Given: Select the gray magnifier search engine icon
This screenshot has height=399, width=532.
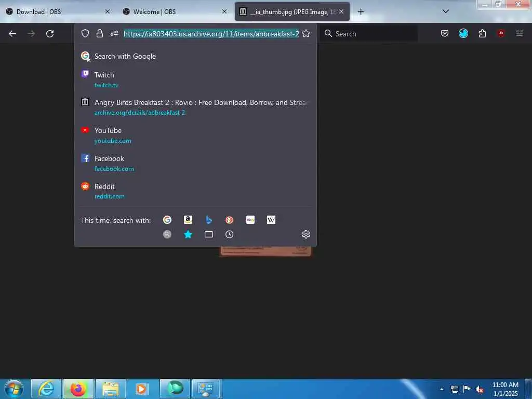Looking at the screenshot, I should click(167, 234).
